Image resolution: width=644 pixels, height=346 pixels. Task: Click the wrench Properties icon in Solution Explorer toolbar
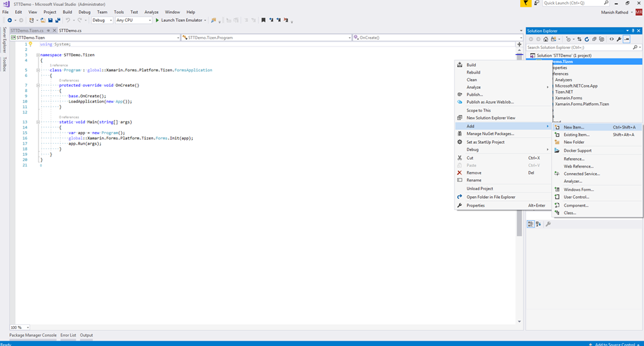[x=619, y=39]
